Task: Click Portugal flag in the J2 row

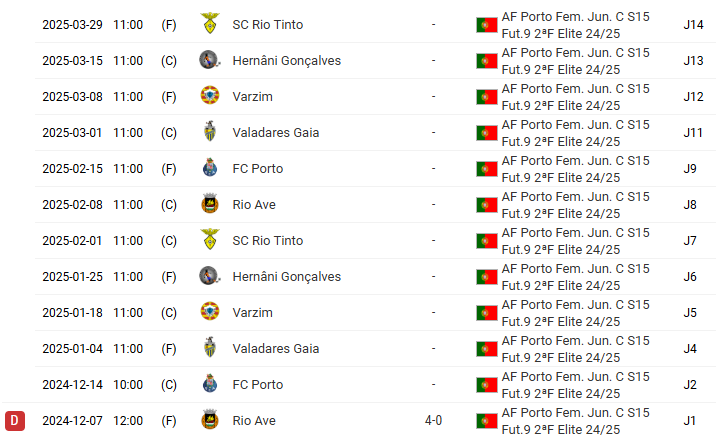Action: pyautogui.click(x=487, y=384)
